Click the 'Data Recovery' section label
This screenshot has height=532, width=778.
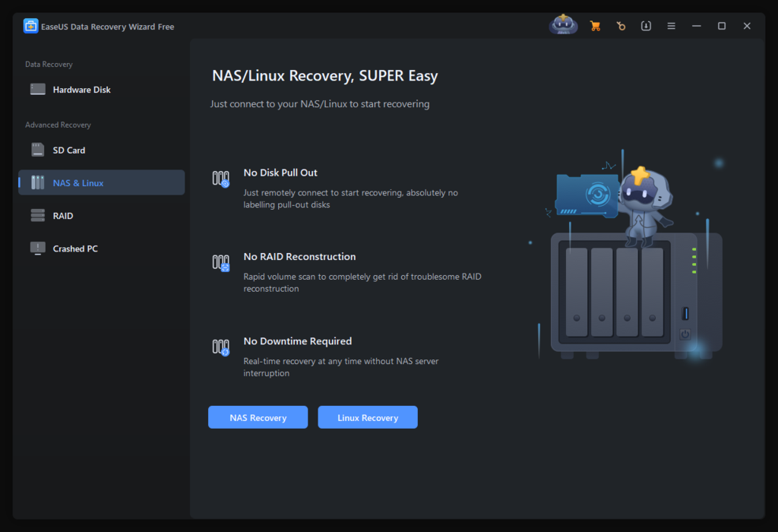(49, 65)
